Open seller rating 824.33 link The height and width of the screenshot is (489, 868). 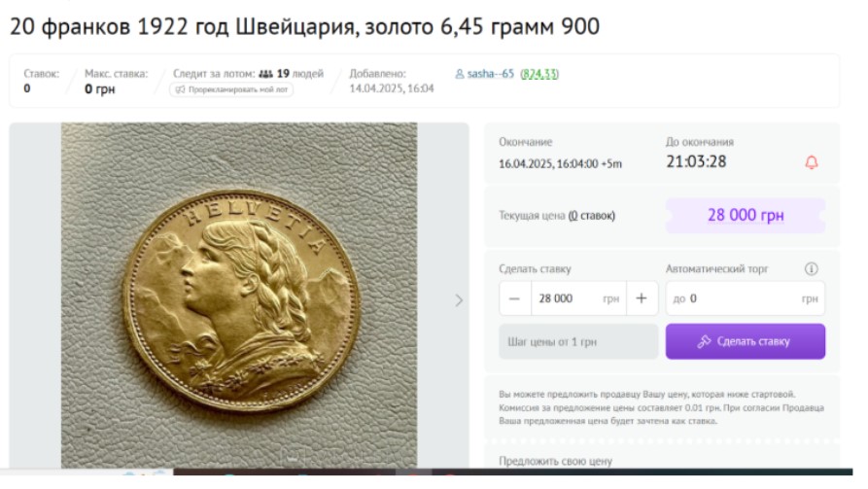539,74
